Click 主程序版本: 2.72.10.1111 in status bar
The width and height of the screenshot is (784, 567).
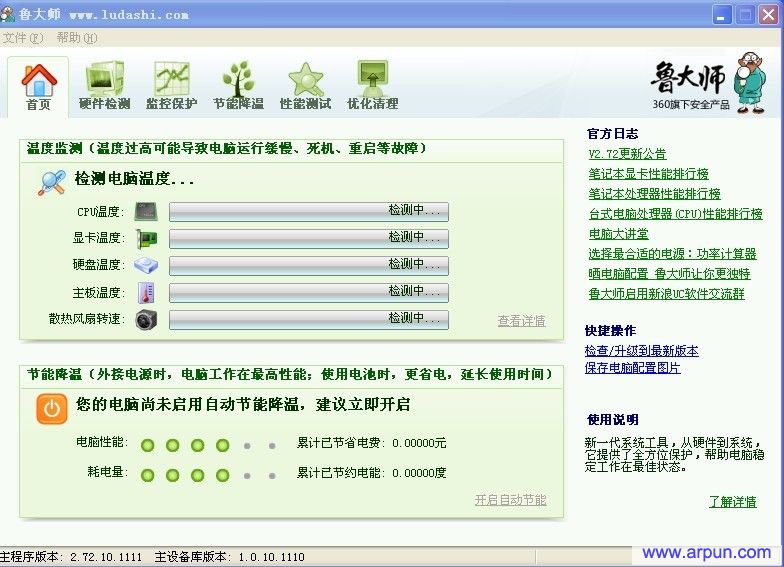(x=71, y=557)
